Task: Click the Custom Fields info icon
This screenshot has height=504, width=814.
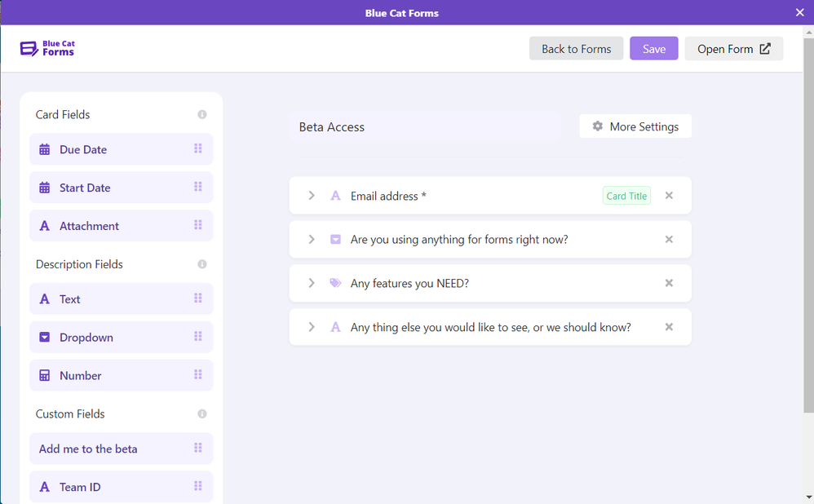Action: coord(202,413)
